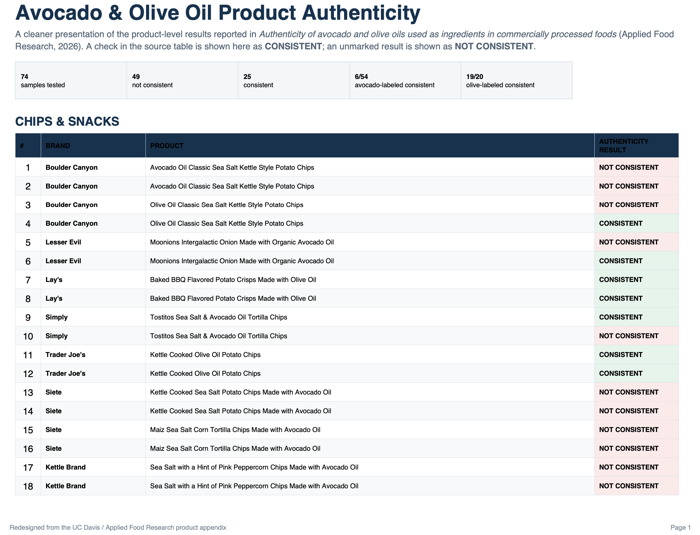Click row number 10 cell

click(x=28, y=336)
